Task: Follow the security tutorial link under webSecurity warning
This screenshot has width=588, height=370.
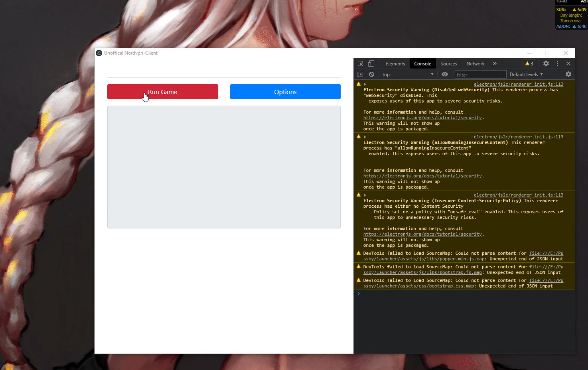Action: (x=422, y=118)
